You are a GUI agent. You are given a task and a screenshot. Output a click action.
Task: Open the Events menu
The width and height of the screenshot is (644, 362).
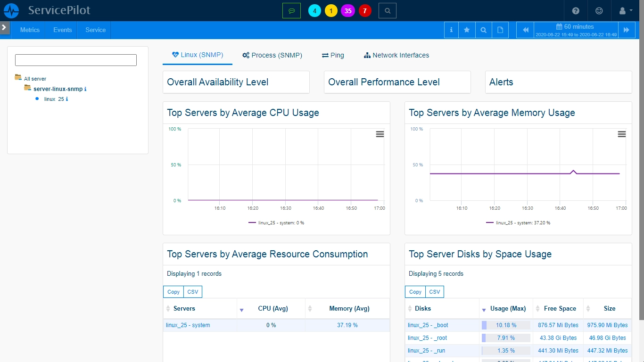(63, 30)
